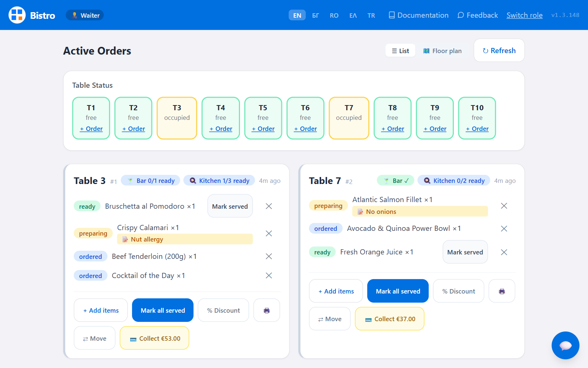Image resolution: width=588 pixels, height=368 pixels.
Task: Add items to Table 3
Action: tap(101, 310)
